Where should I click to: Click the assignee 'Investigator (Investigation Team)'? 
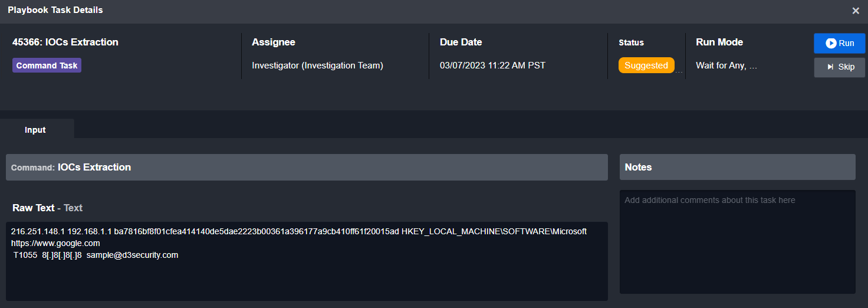click(317, 65)
